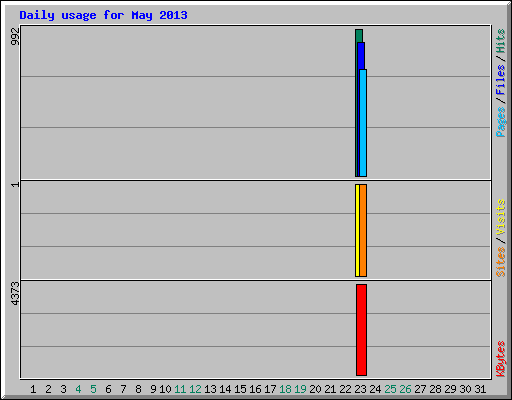
Task: Click day 21 on the x-axis
Action: click(330, 389)
